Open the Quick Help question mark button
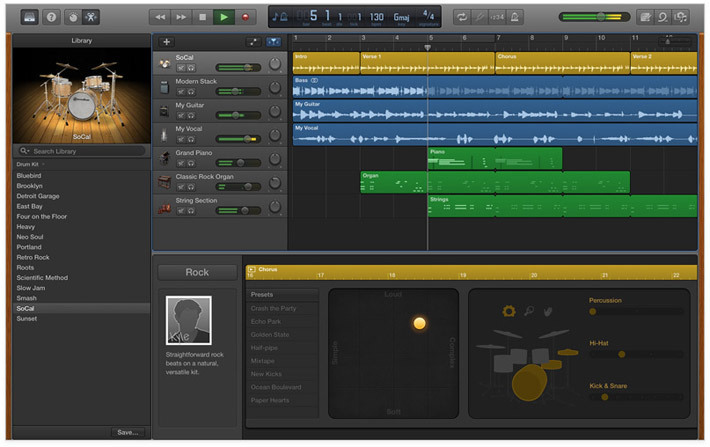This screenshot has width=710, height=447. tap(51, 17)
